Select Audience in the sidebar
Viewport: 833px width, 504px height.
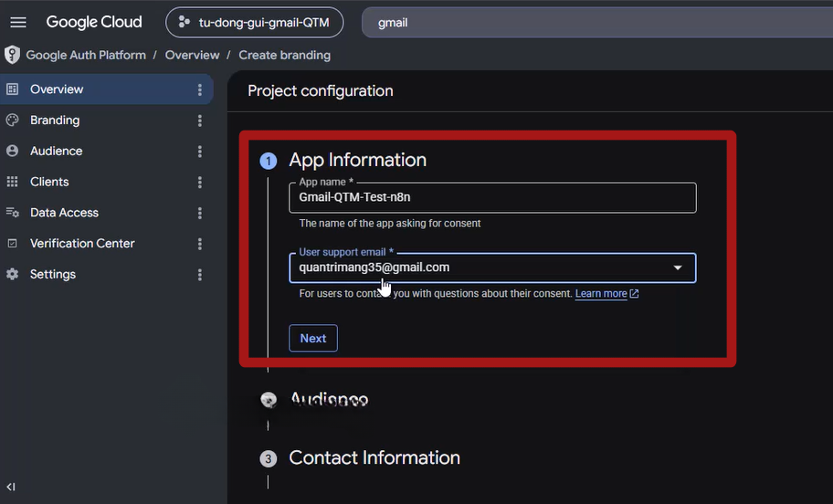pyautogui.click(x=106, y=151)
